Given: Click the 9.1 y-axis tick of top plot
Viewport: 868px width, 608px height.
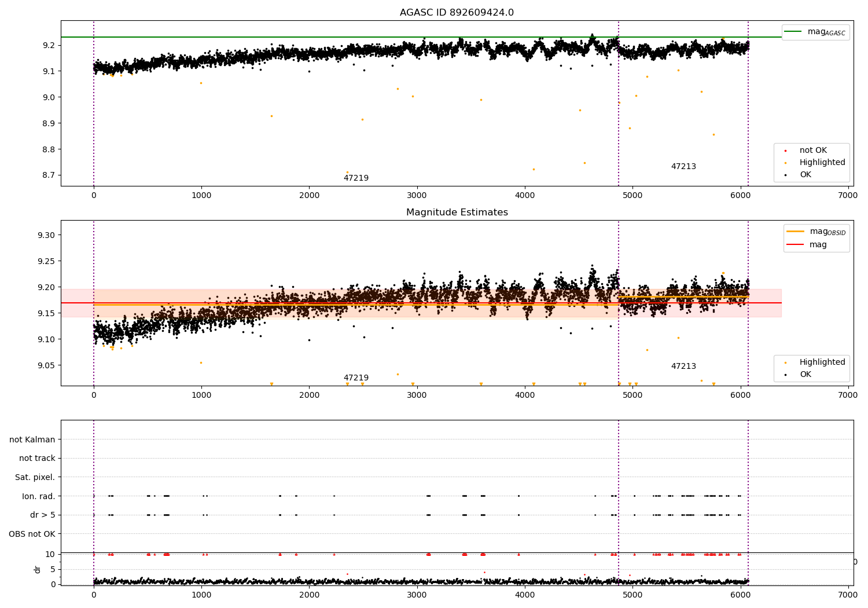Looking at the screenshot, I should coord(48,71).
